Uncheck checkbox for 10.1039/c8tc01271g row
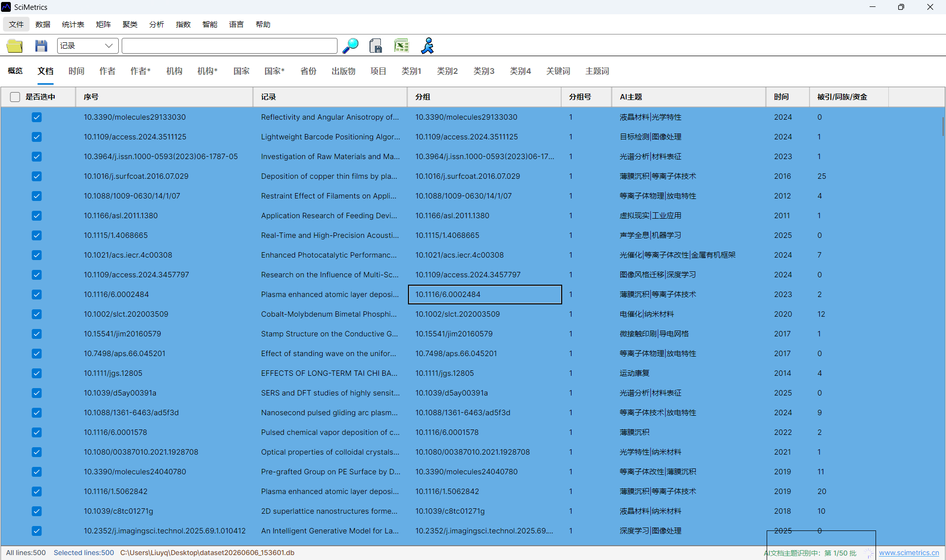Screen dimensions: 946x560 [36, 511]
